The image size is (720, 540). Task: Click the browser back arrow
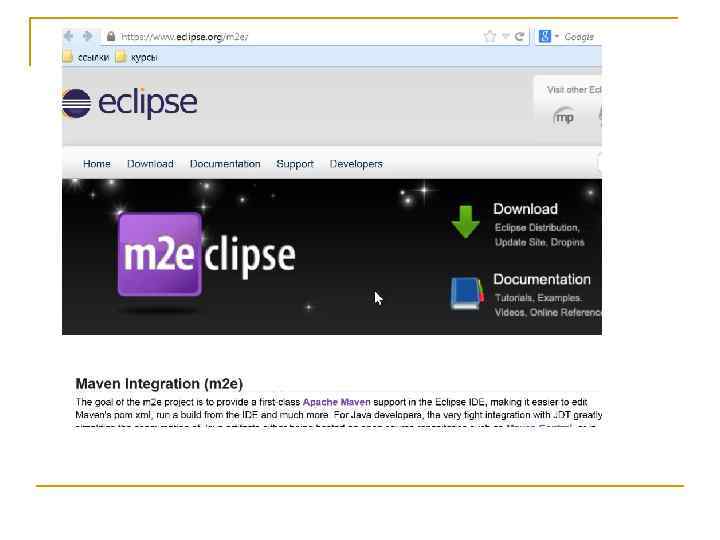(69, 36)
